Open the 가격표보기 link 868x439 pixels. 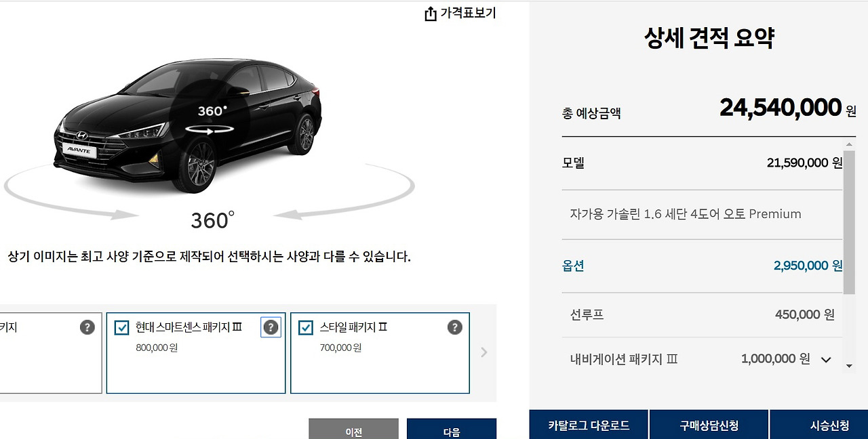(x=468, y=13)
